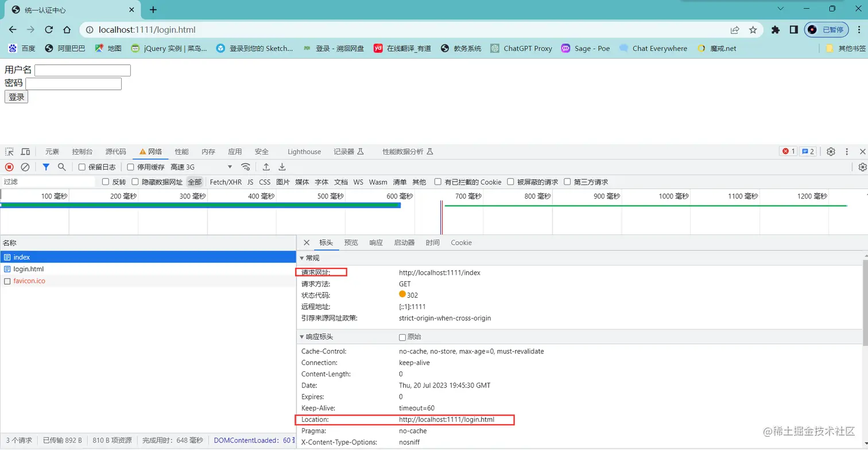Bookmark this page with the star icon
Screen dimensions: 868x450
pos(753,30)
